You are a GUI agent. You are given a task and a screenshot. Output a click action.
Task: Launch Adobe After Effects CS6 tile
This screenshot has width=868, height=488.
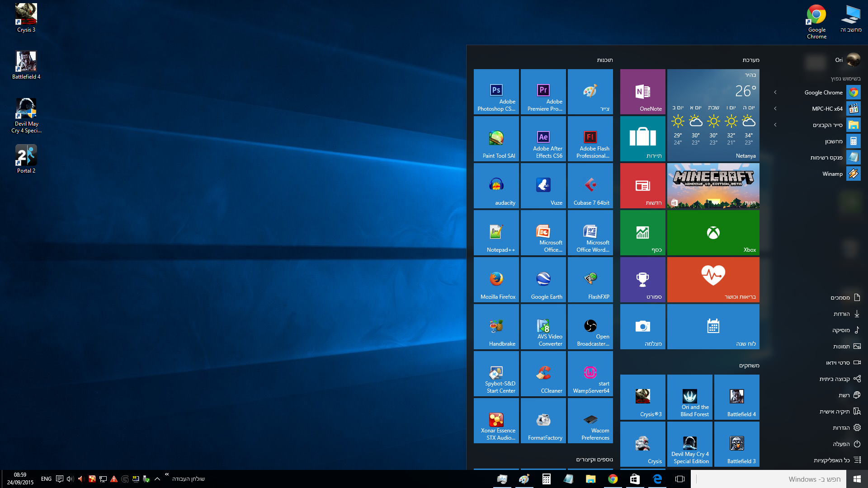pos(543,139)
